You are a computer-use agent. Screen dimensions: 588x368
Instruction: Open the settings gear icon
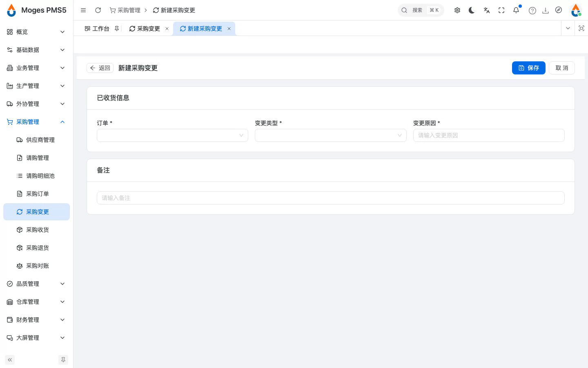point(457,10)
